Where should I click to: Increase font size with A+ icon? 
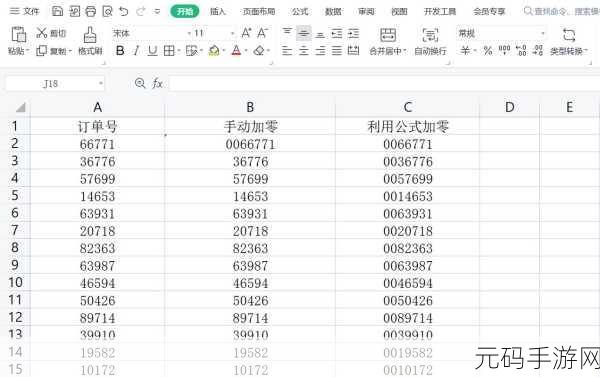pos(246,33)
